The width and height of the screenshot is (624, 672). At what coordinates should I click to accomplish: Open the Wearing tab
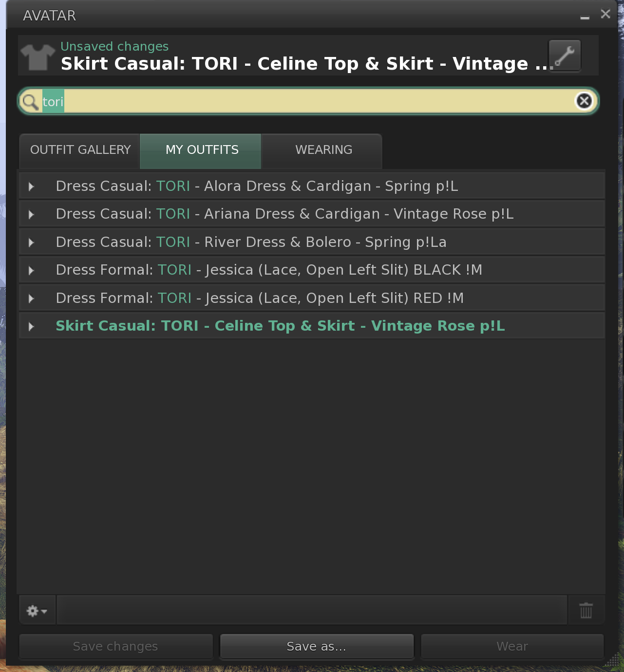point(322,150)
